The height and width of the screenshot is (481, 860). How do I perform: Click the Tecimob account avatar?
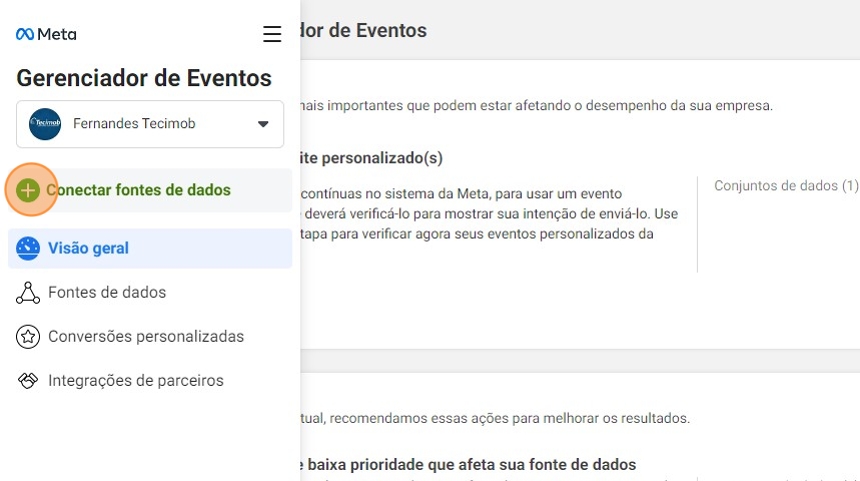(45, 124)
